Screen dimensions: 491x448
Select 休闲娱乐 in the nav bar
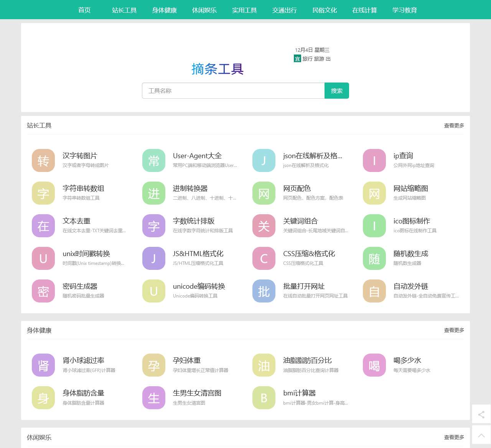[204, 10]
